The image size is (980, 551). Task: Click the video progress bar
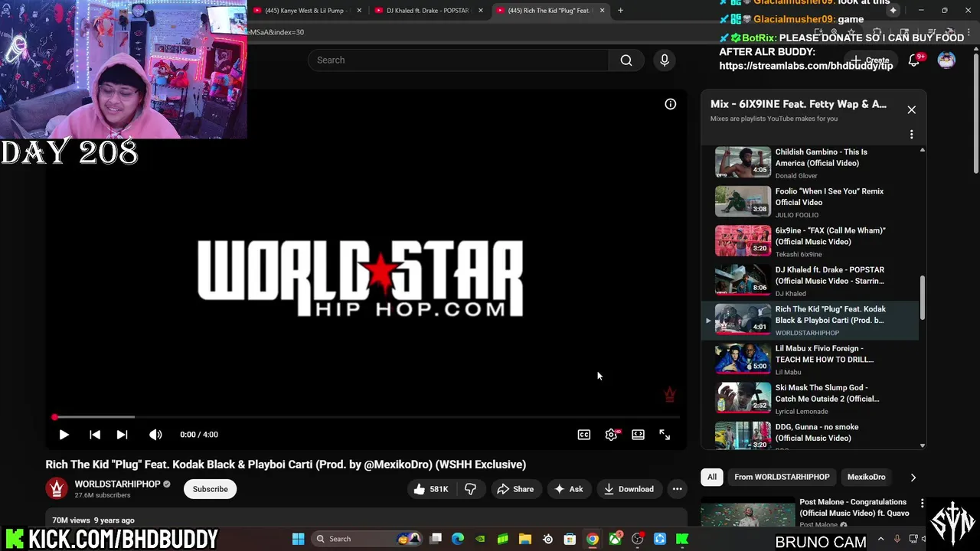point(366,417)
